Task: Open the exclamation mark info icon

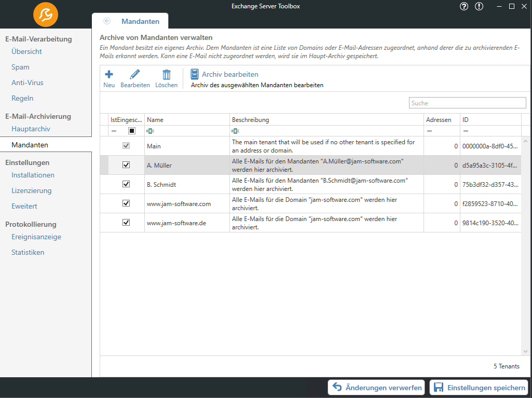Action: tap(479, 6)
